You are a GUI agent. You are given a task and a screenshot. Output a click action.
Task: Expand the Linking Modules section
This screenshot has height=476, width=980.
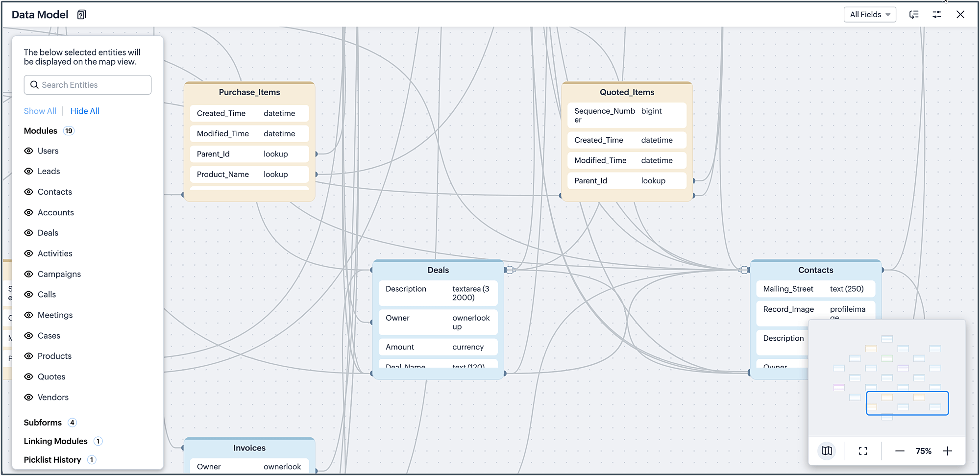[x=55, y=441]
